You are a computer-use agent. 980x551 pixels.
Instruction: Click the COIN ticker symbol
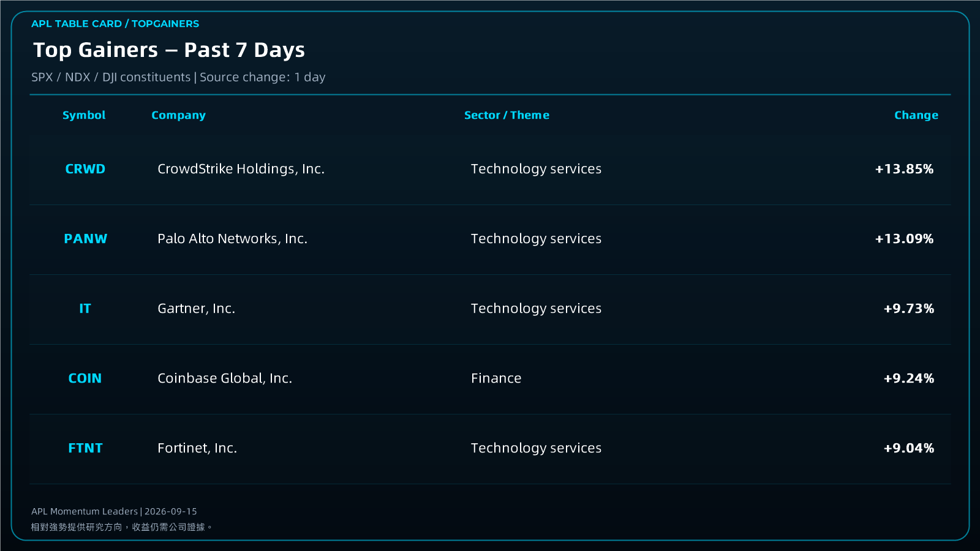click(x=85, y=378)
